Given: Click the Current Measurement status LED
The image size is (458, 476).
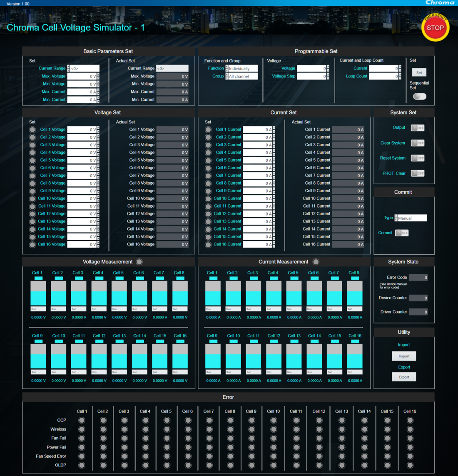Looking at the screenshot, I should pos(316,262).
